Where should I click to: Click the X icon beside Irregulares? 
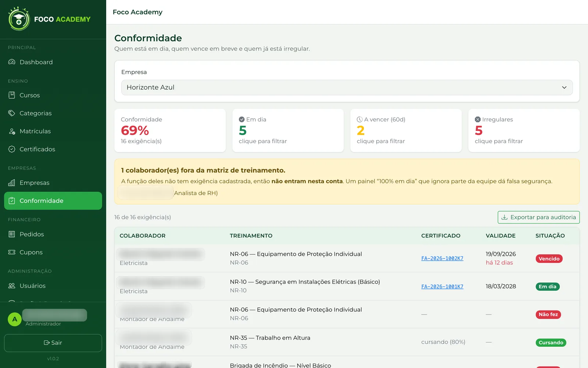coord(477,119)
